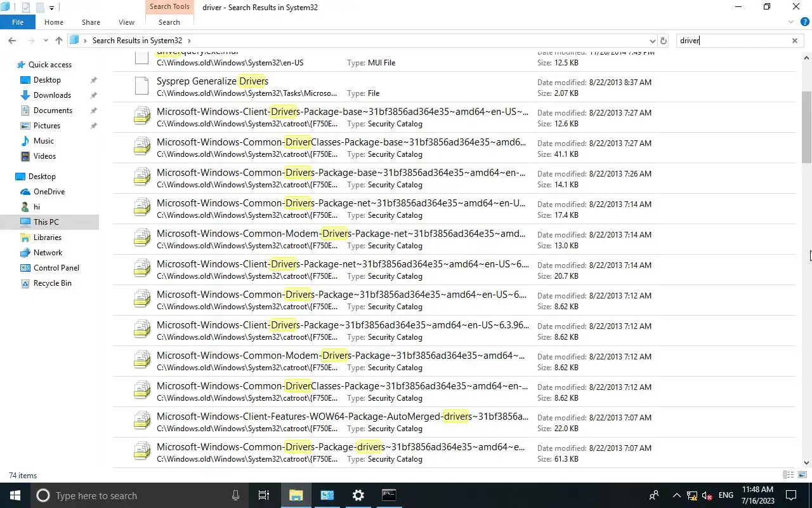Image resolution: width=812 pixels, height=508 pixels.
Task: Activate Cortana microphone in taskbar
Action: tap(236, 495)
